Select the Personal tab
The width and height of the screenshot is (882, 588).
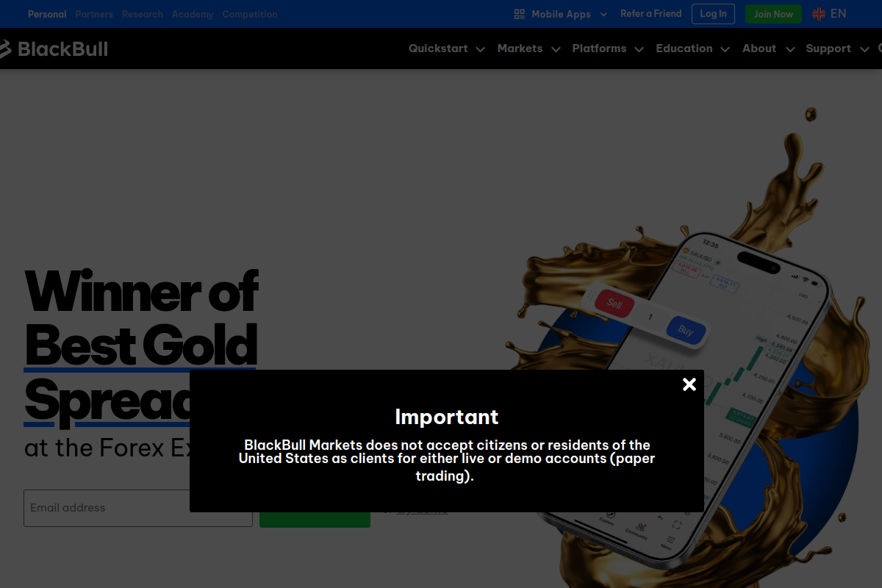coord(47,14)
